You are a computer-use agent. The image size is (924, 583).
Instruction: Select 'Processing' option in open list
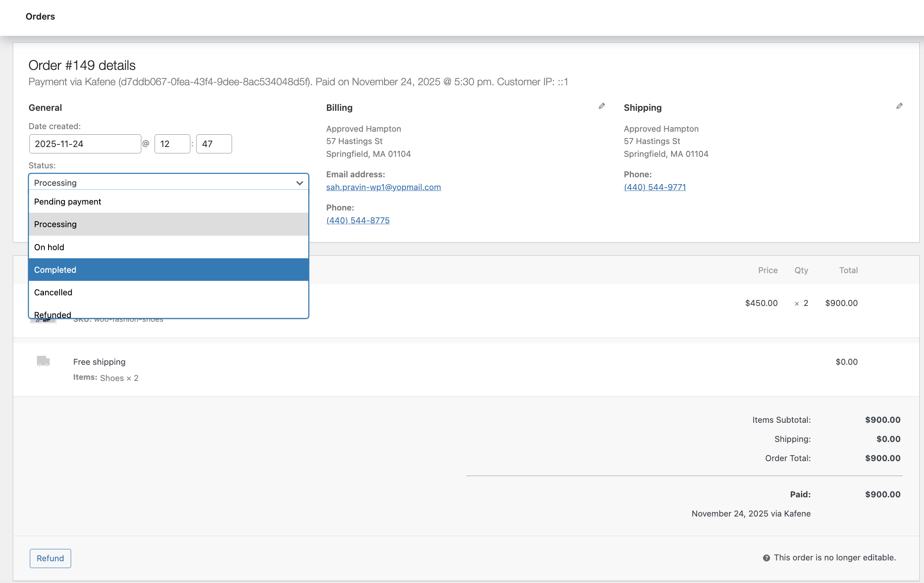pos(169,224)
